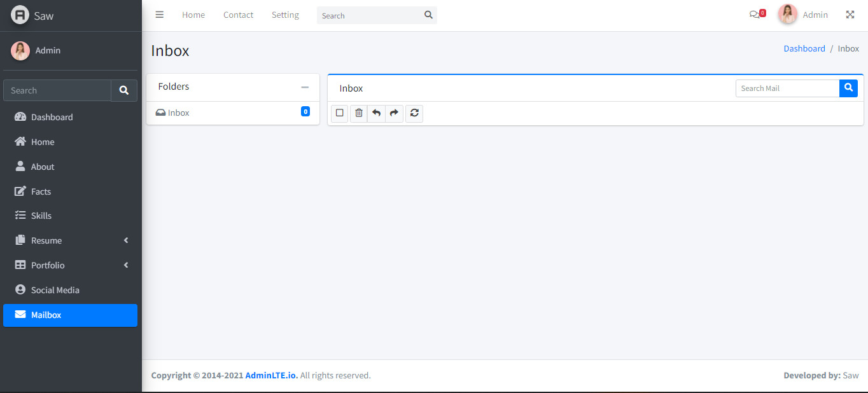This screenshot has height=393, width=868.
Task: Click the Dashboard breadcrumb link
Action: 804,48
